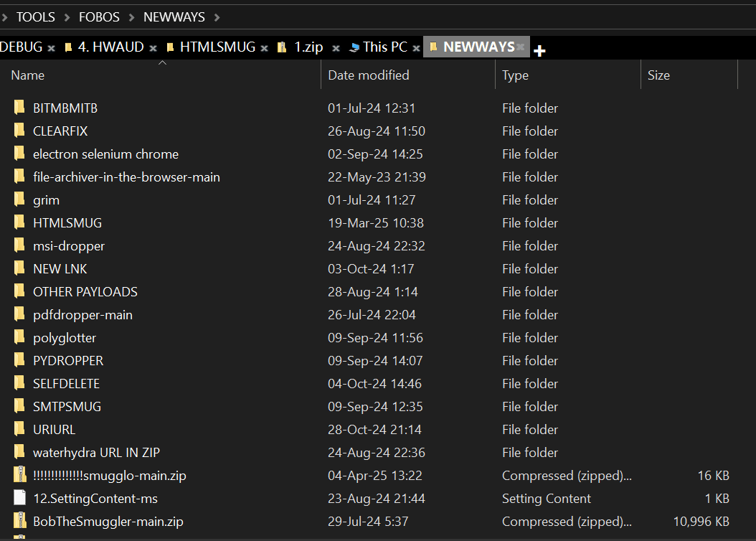Sort by Date modified column header
The image size is (756, 541).
coord(408,75)
